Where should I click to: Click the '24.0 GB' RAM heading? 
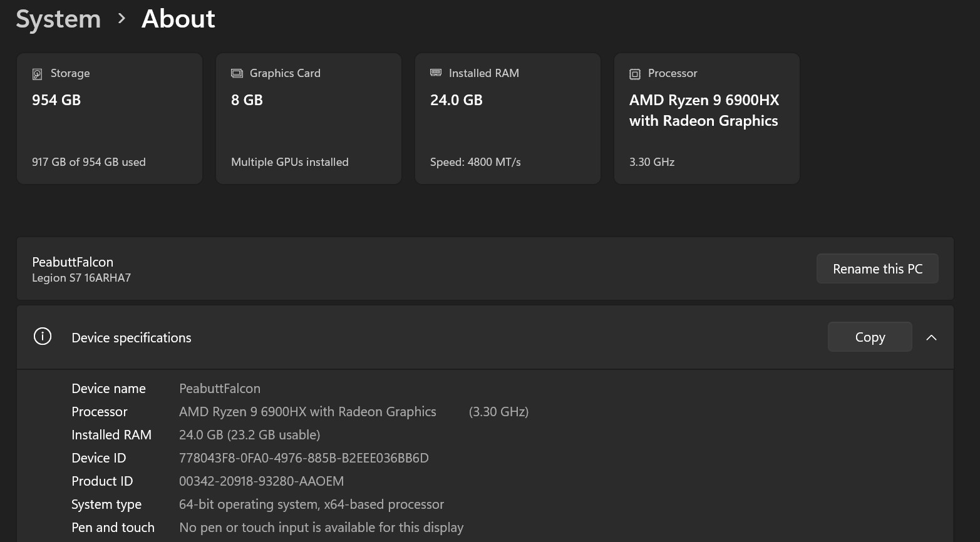(x=456, y=100)
